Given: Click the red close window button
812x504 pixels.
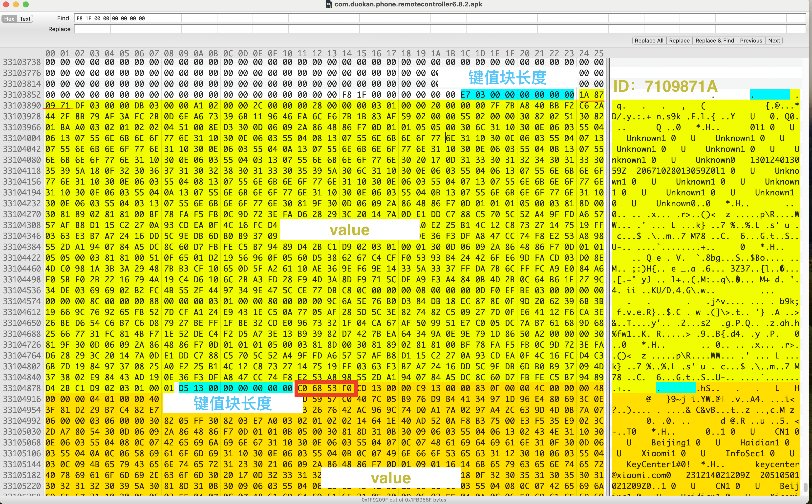Looking at the screenshot, I should point(6,4).
